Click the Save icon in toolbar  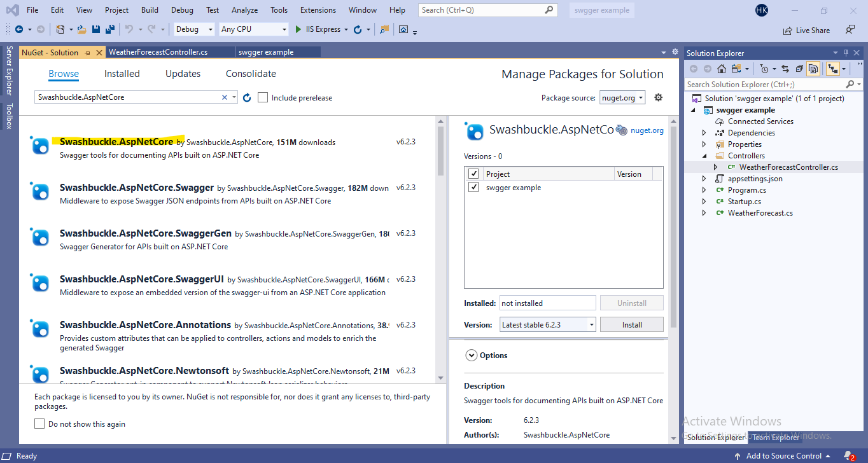pos(95,29)
